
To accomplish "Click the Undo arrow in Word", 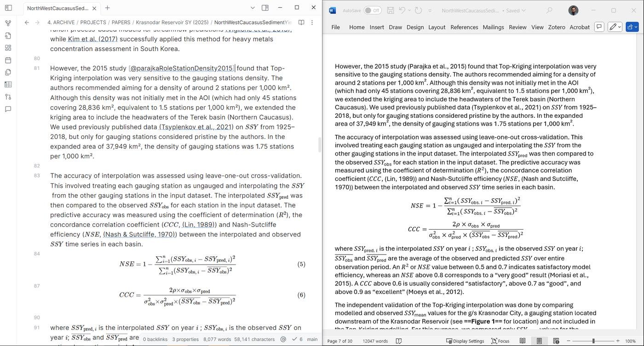I will (x=402, y=11).
